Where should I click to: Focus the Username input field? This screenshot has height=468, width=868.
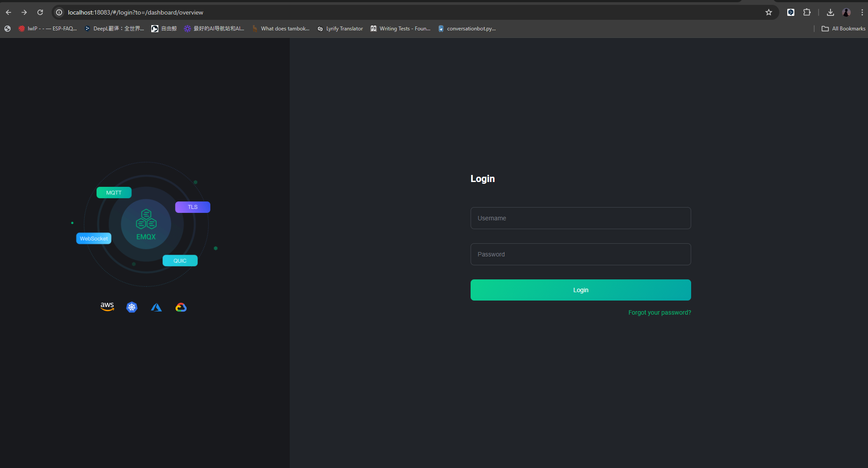tap(580, 218)
